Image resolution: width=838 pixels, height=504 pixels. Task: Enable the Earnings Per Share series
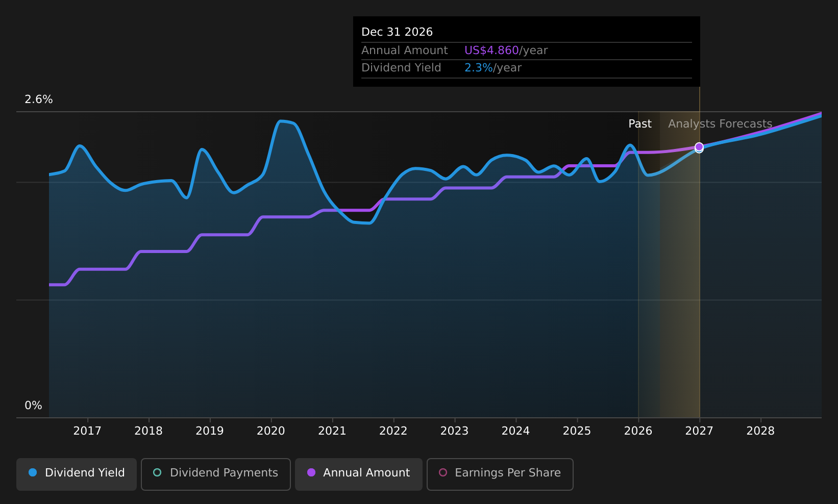[x=500, y=474]
